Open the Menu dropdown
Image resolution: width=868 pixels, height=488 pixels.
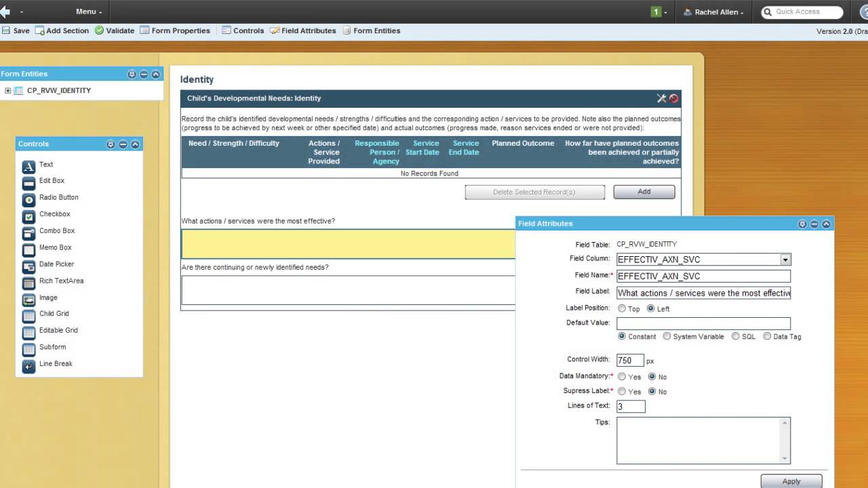[89, 12]
